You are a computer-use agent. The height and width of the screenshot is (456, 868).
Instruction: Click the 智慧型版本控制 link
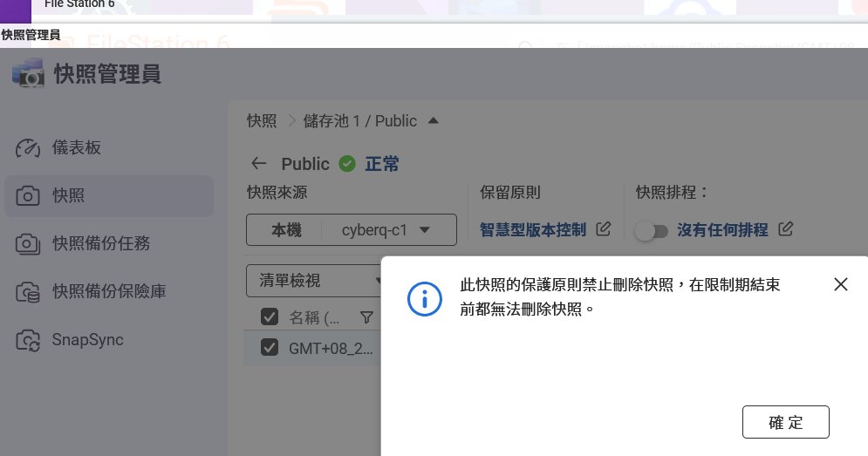tap(533, 230)
